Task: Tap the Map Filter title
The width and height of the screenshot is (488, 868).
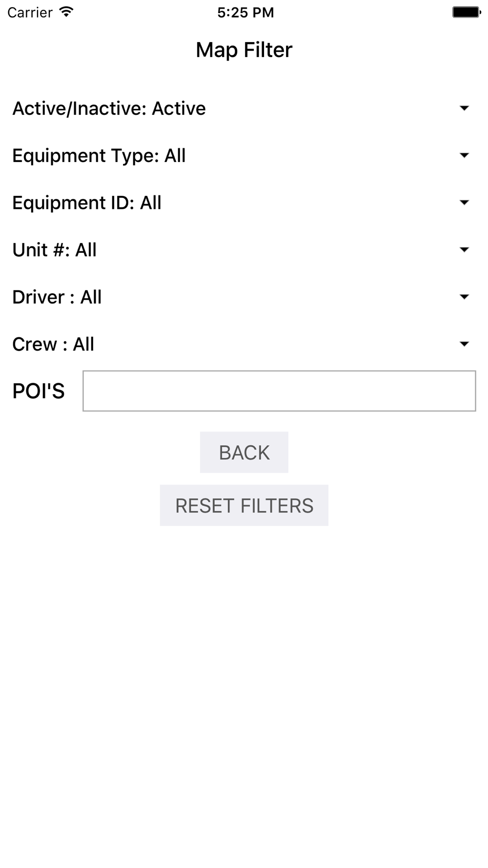Action: point(244,50)
